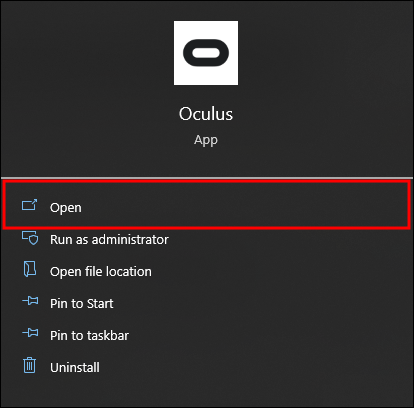Image resolution: width=414 pixels, height=408 pixels.
Task: Click the pushpin icon beside Pin to Start
Action: 30,301
